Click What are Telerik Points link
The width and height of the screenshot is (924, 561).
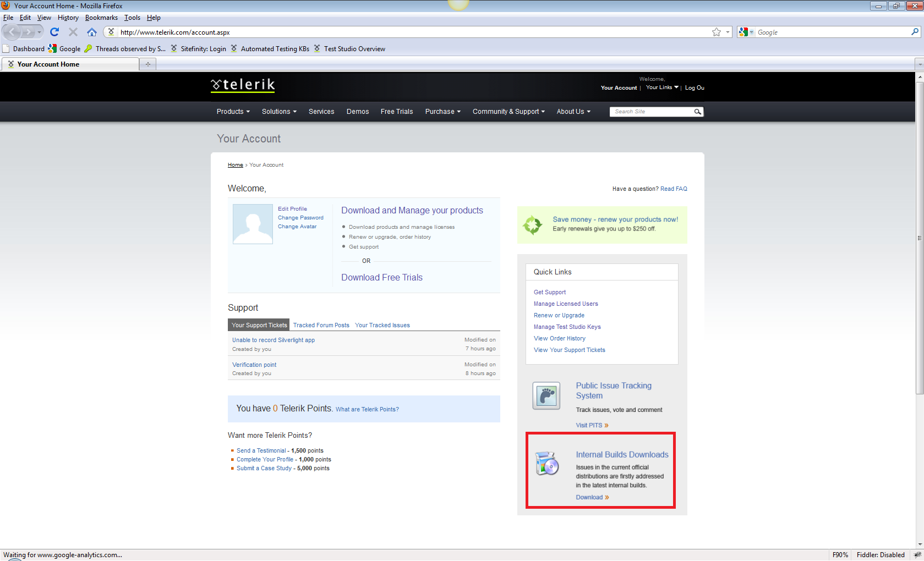367,409
